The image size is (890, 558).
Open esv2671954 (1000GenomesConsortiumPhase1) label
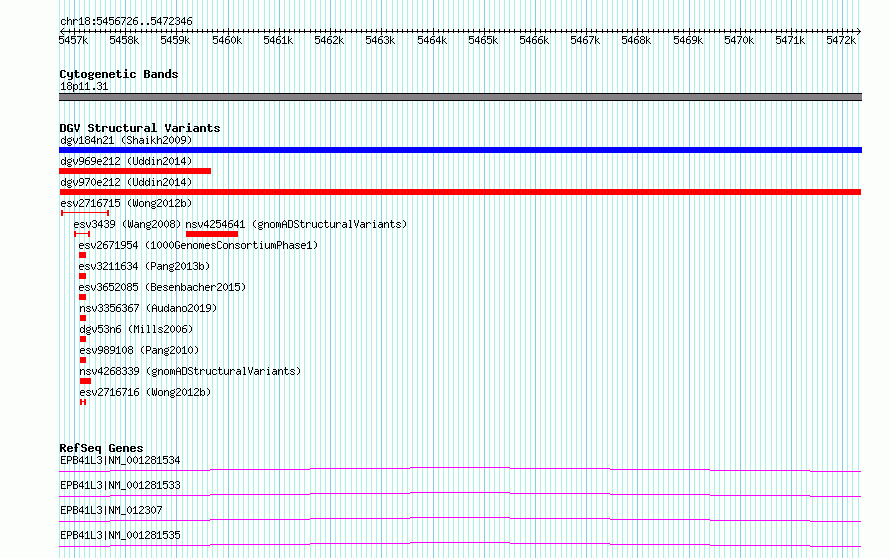(x=198, y=245)
